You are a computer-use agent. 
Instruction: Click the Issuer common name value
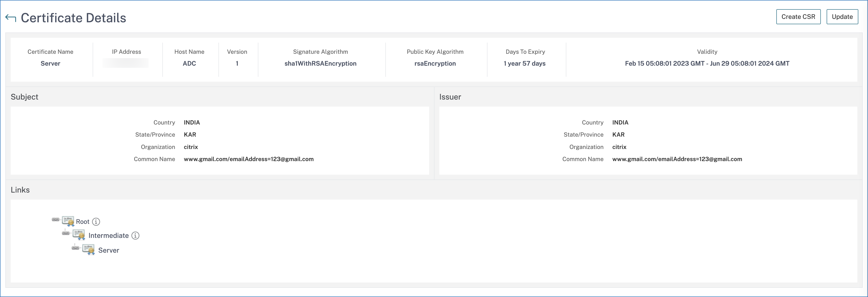coord(677,159)
